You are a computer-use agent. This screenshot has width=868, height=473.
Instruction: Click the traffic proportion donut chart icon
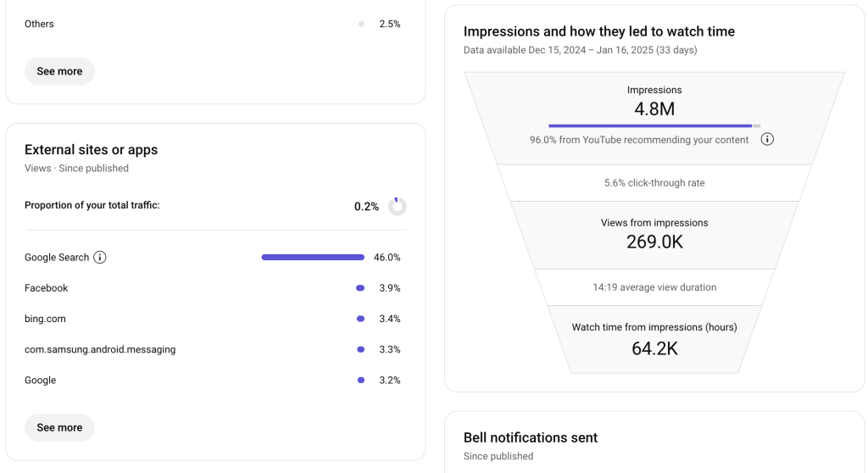(x=397, y=206)
